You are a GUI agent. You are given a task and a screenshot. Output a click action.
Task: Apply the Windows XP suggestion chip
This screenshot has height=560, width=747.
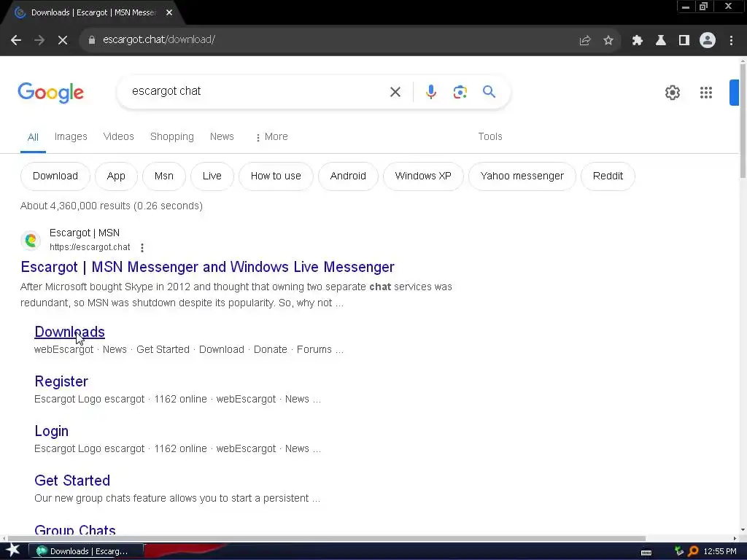click(423, 176)
